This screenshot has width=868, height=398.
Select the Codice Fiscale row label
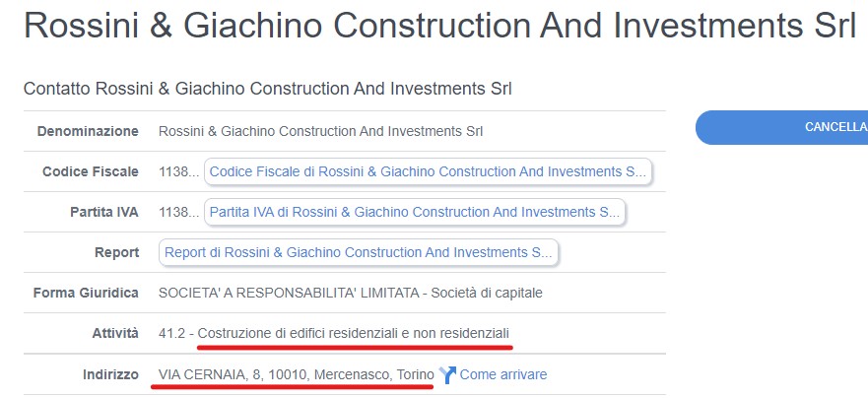tap(91, 171)
